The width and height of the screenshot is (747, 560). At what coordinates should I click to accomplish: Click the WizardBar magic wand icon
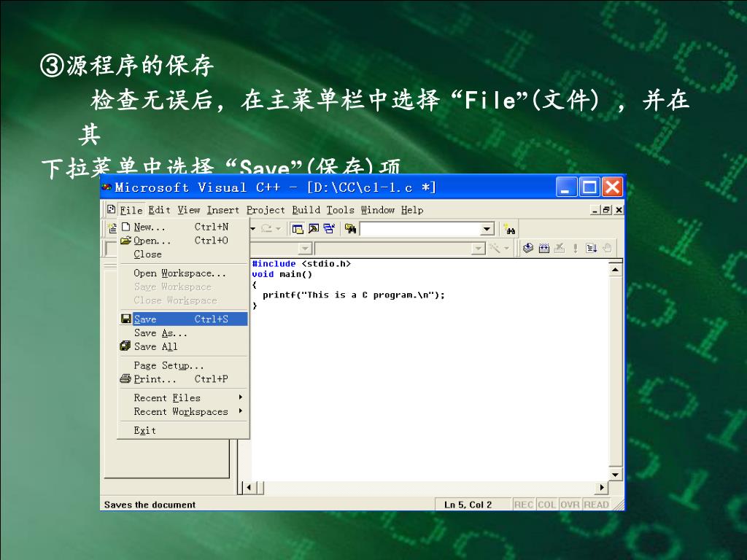495,248
